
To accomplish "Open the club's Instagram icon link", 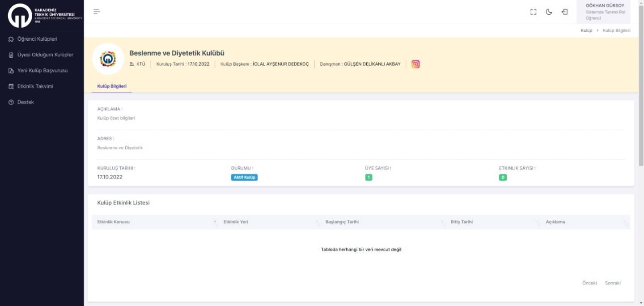I will coord(415,64).
